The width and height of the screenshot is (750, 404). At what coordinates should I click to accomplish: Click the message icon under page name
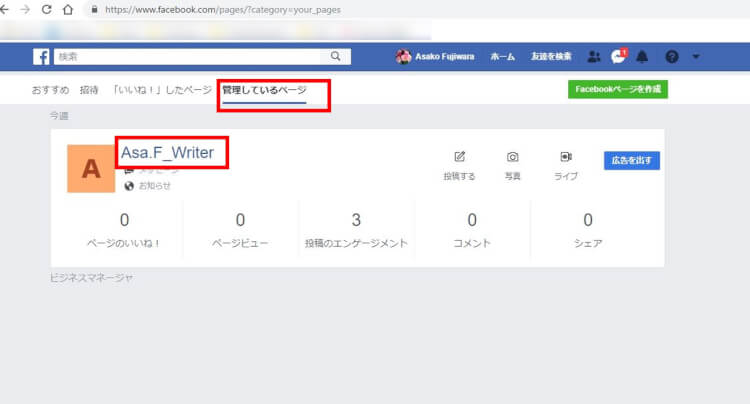pos(128,170)
